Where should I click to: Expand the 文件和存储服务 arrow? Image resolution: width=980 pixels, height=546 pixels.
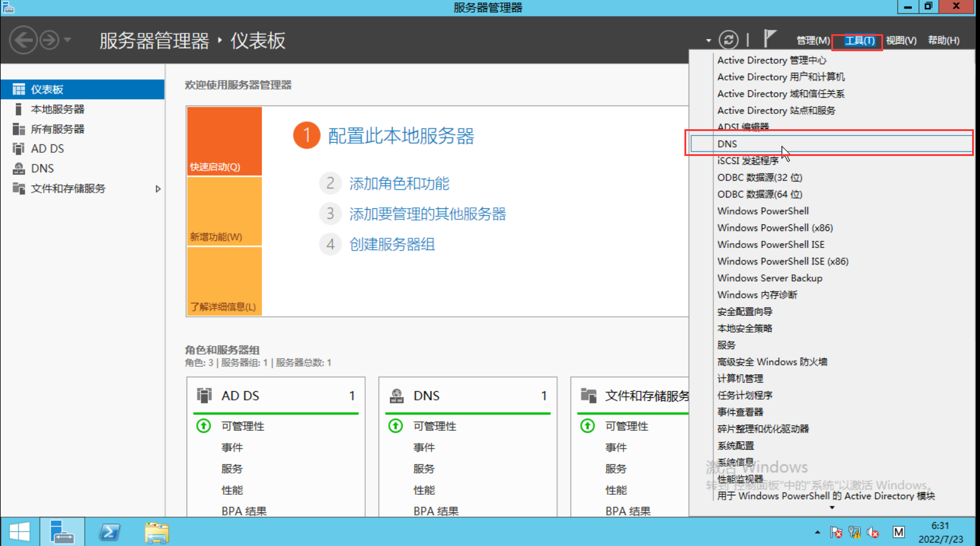pos(158,189)
